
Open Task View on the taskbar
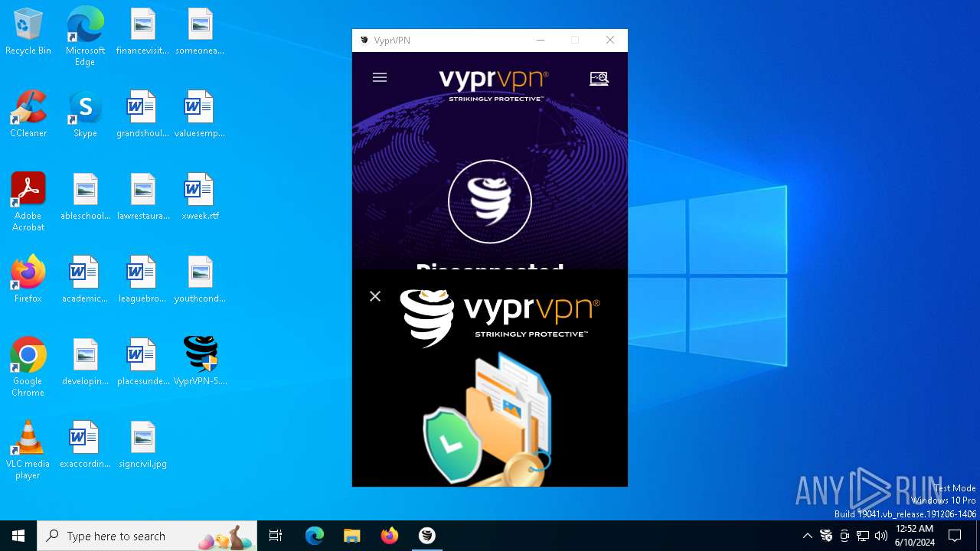click(x=276, y=536)
